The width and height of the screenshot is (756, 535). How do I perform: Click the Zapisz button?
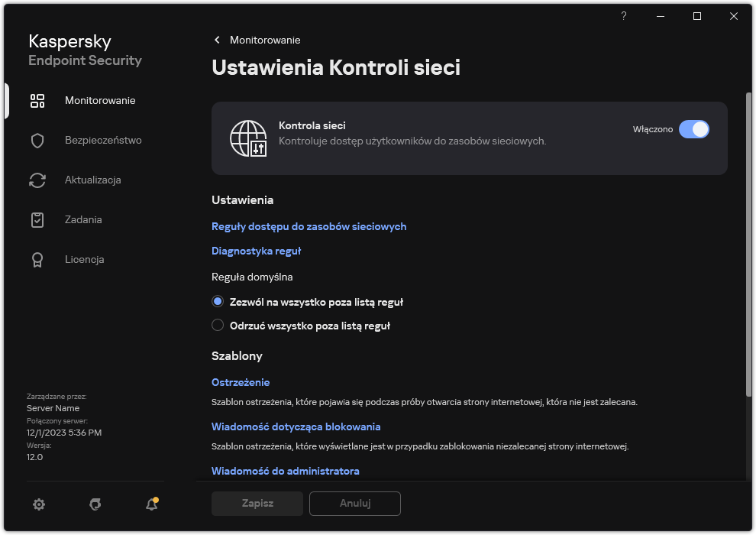click(257, 504)
